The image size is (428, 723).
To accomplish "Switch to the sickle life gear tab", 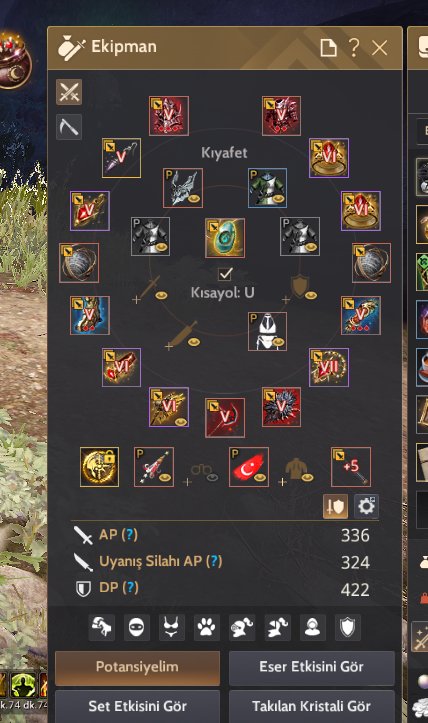I will [x=69, y=127].
